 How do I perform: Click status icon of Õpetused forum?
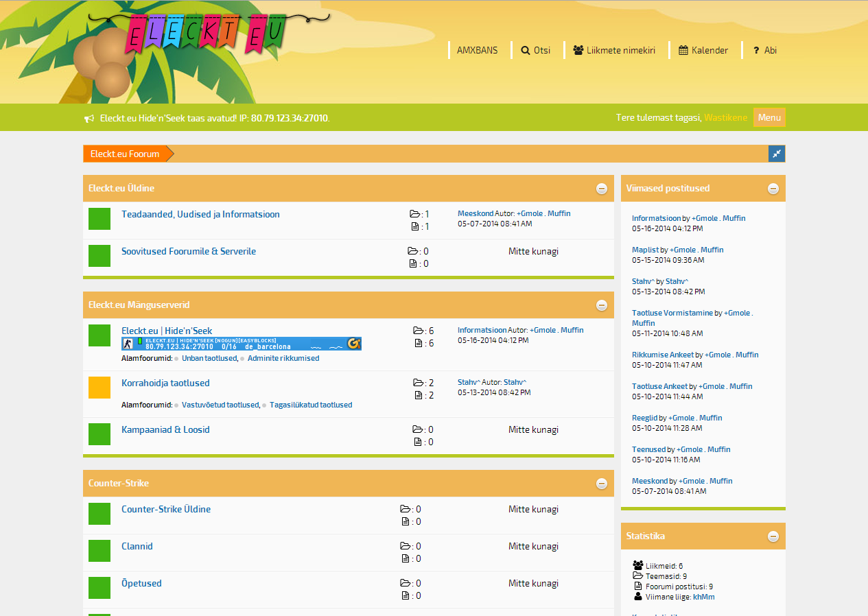point(99,588)
